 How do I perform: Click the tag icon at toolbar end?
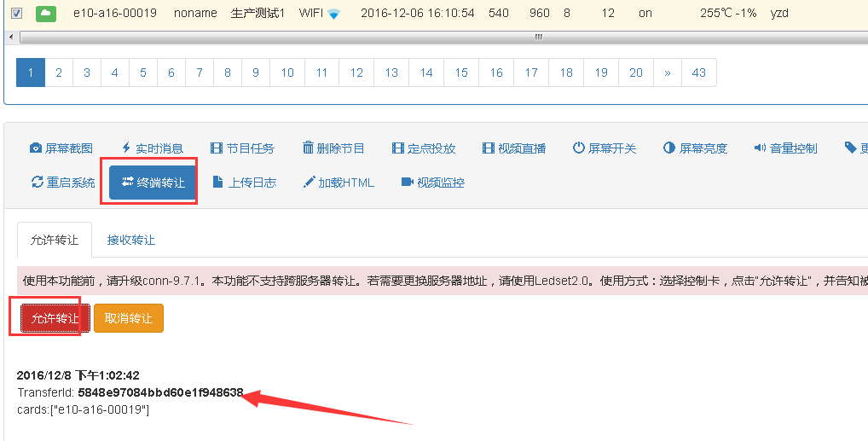[x=851, y=148]
